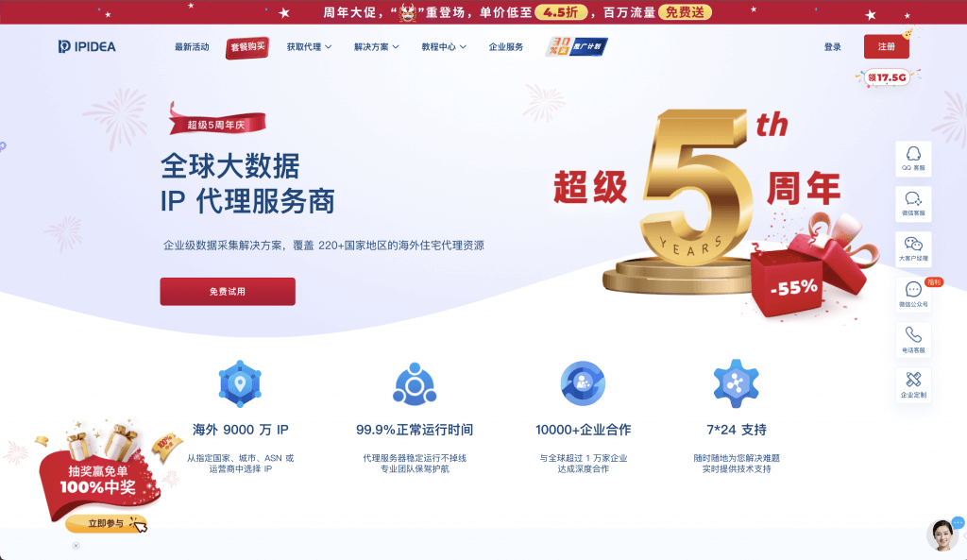Open the 最新活动 menu item
The image size is (967, 560).
[192, 47]
